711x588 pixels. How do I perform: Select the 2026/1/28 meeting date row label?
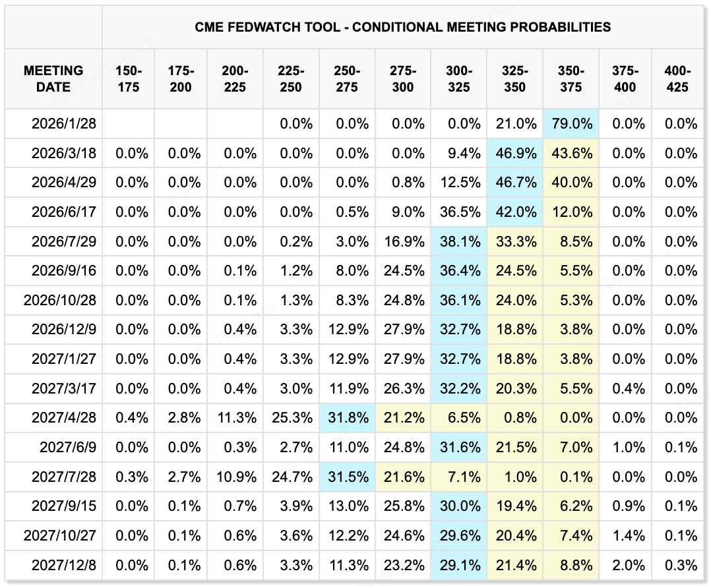click(63, 124)
